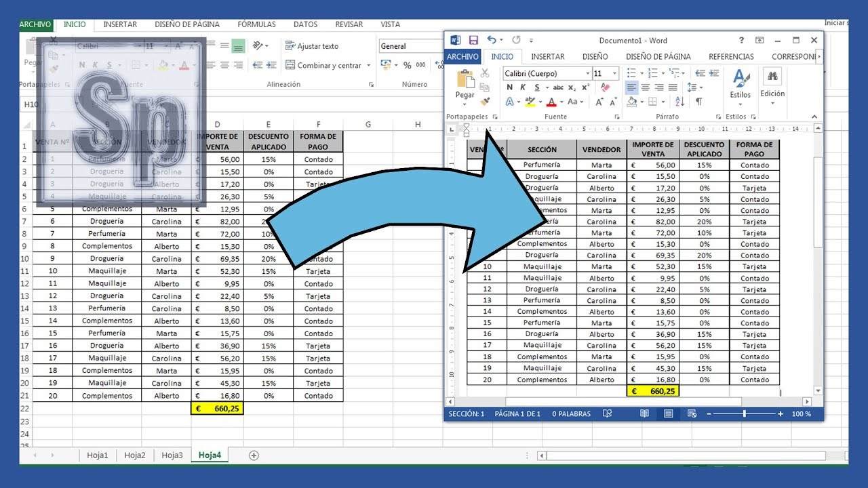
Task: Click the zoom slider handle in Word's status bar
Action: tap(744, 413)
